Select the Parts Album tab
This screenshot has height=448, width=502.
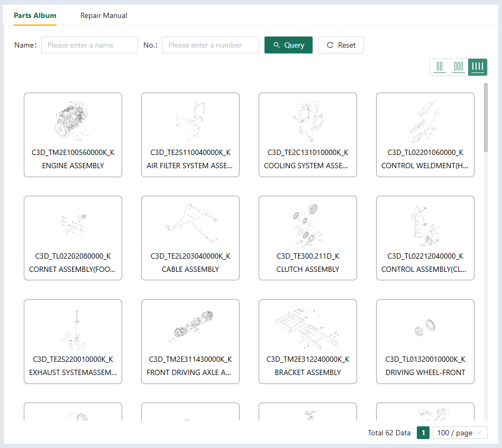click(x=35, y=15)
